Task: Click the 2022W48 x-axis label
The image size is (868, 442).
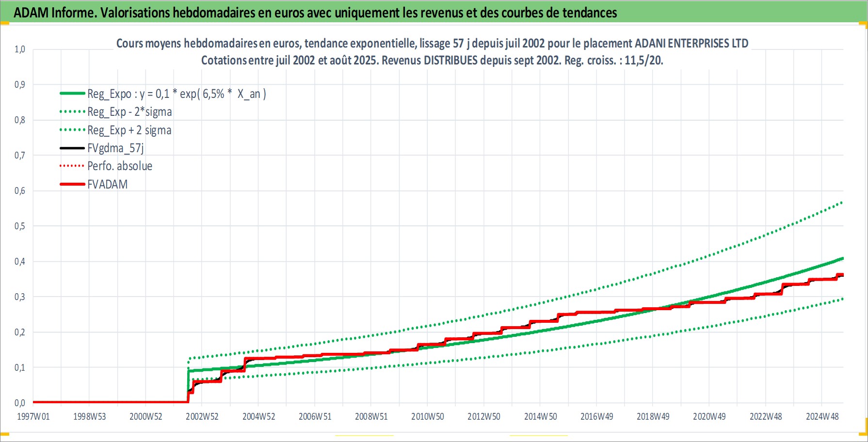Action: click(x=766, y=416)
